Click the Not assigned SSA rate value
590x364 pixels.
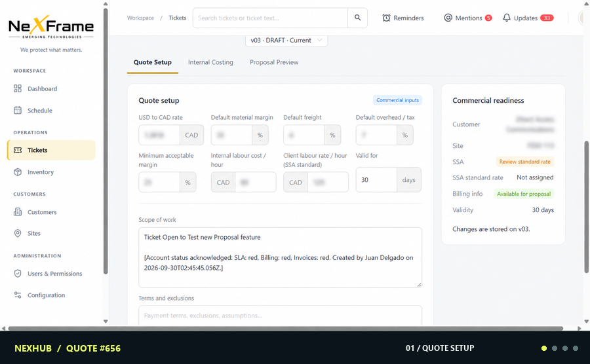pos(535,177)
